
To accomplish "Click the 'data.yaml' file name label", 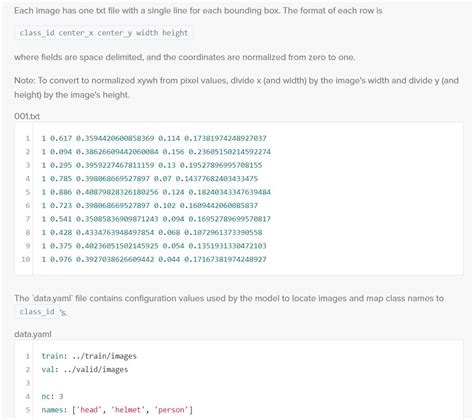I will (33, 334).
